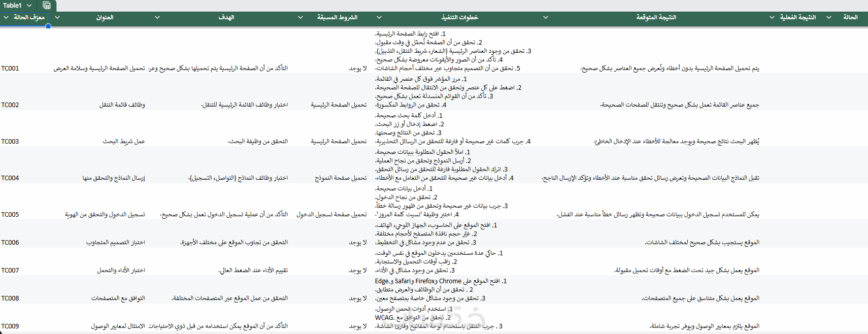Select the العنوان header cell

coord(99,17)
